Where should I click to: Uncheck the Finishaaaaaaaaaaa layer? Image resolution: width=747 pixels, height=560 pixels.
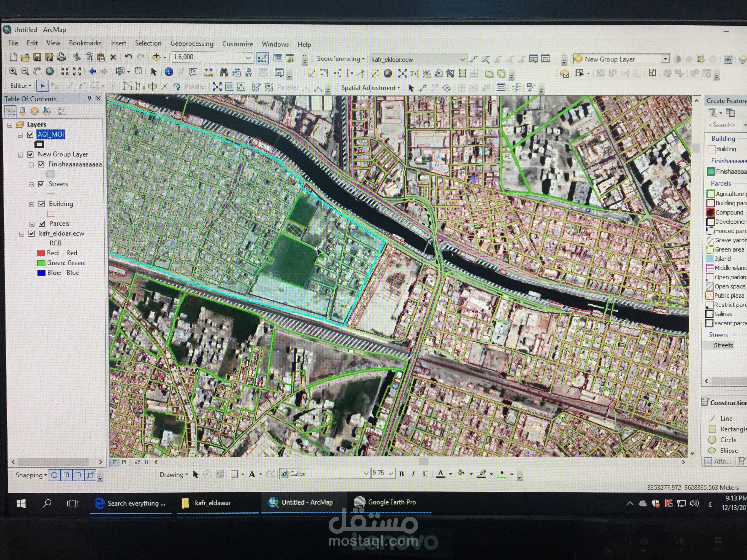coord(41,164)
